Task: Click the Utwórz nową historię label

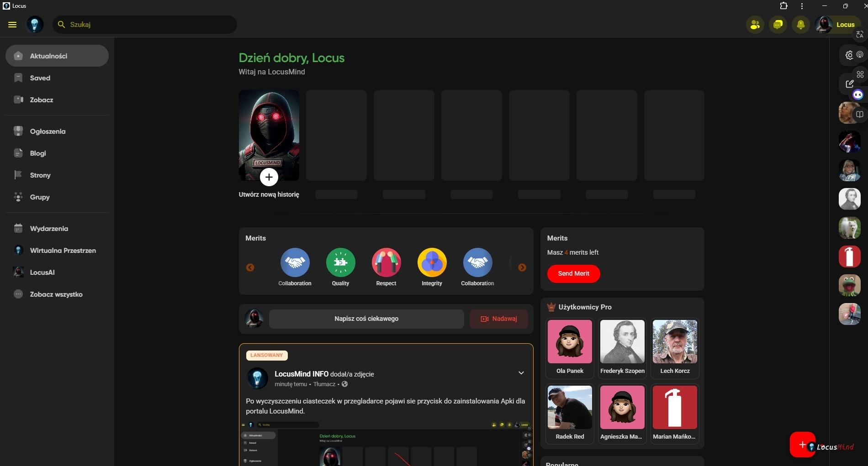Action: [269, 194]
